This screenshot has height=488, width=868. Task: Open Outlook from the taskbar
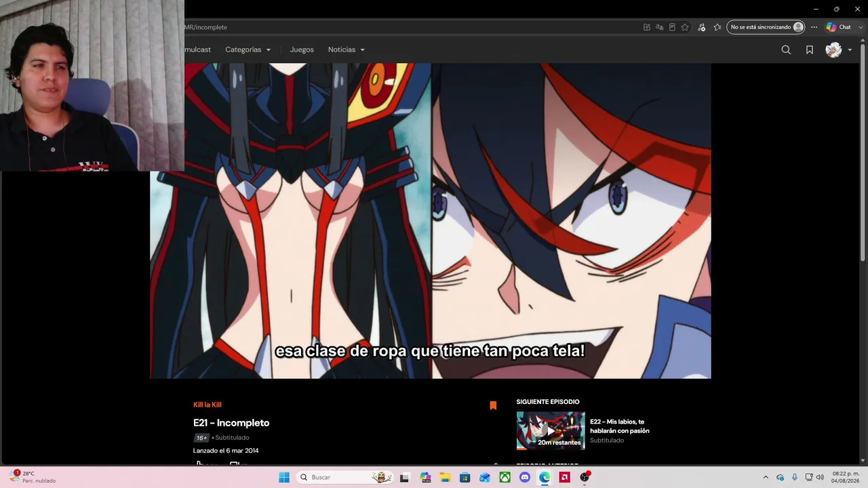(485, 477)
